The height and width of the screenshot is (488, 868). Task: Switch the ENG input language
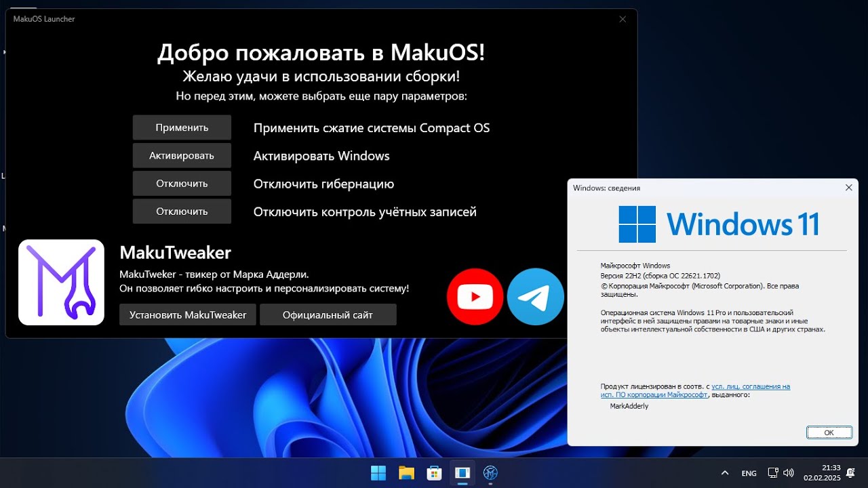749,473
